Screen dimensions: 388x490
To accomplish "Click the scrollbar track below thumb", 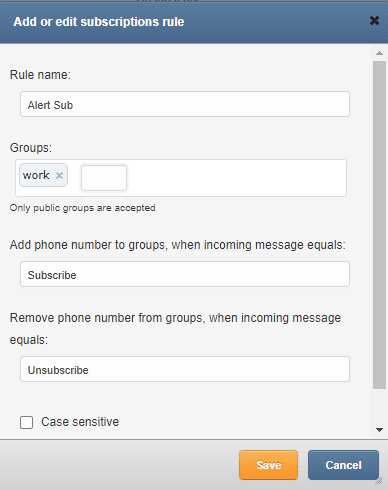I will pos(379,407).
